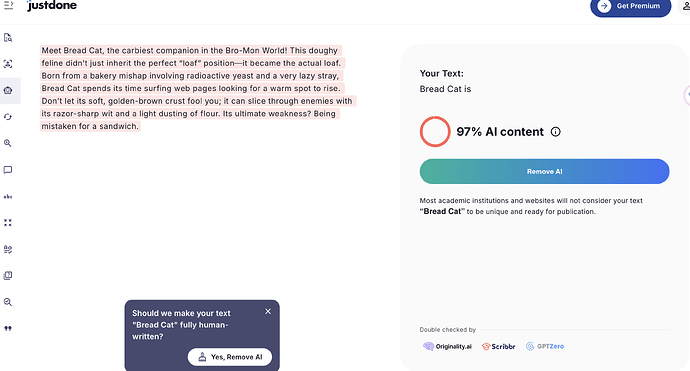
Task: Open the user profile icon at top right
Action: click(686, 6)
